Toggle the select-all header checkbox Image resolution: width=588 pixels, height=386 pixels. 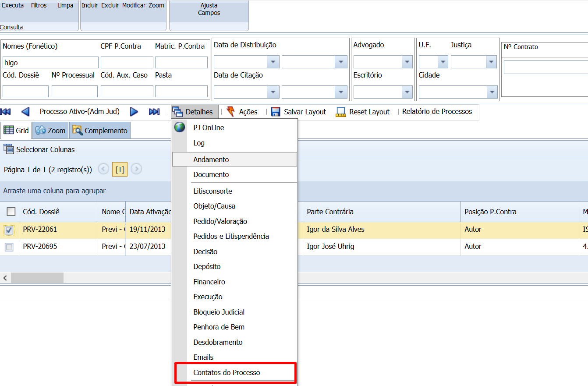point(11,212)
